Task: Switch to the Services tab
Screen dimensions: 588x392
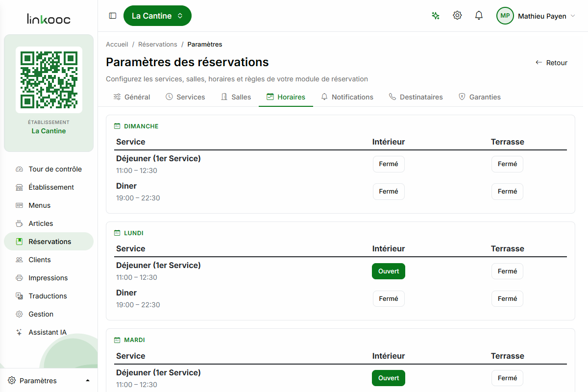Action: pos(185,97)
